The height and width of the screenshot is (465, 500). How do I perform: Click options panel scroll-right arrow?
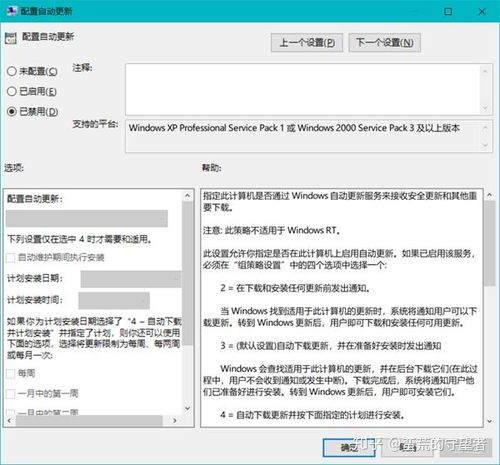click(x=175, y=421)
